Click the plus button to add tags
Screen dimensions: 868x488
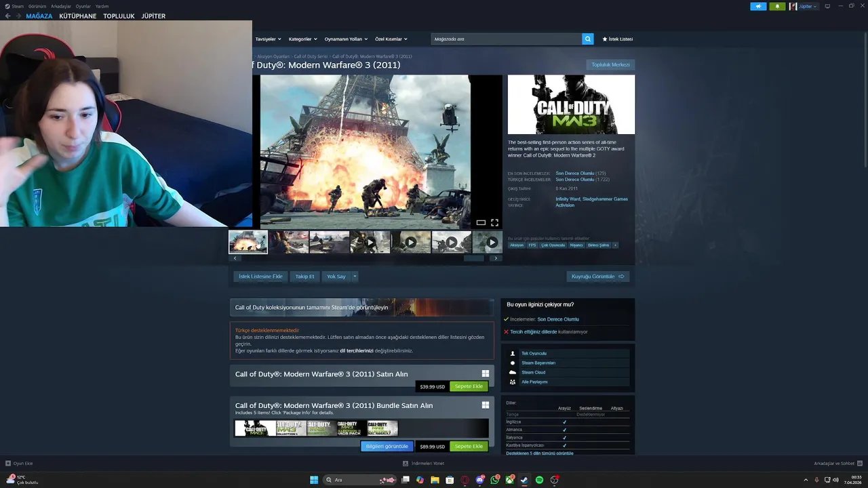click(615, 245)
